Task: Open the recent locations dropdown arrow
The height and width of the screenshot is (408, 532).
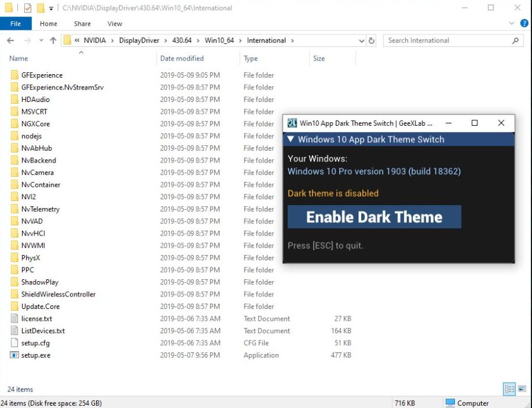Action: click(x=41, y=40)
